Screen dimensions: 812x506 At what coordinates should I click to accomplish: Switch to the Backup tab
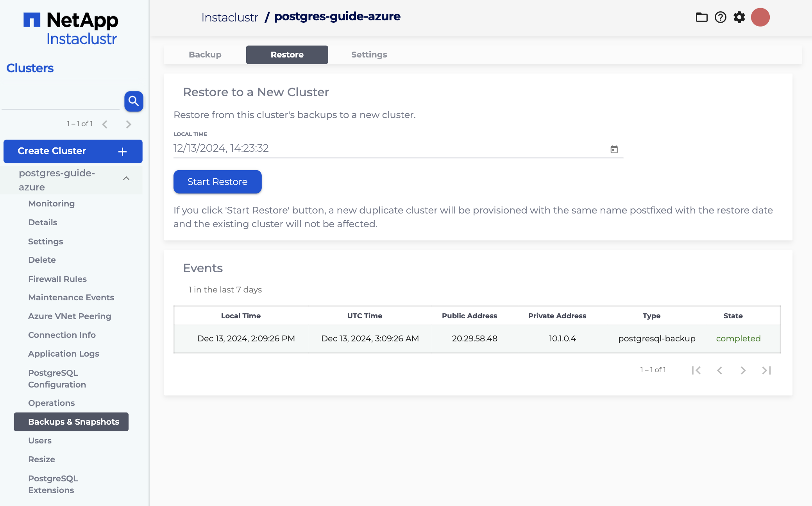(x=205, y=55)
